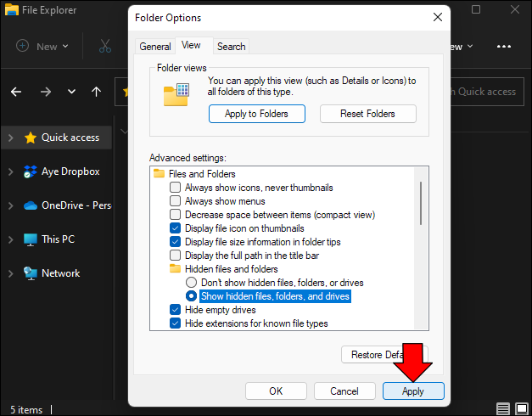Switch to the General tab
The image size is (532, 416).
click(155, 47)
